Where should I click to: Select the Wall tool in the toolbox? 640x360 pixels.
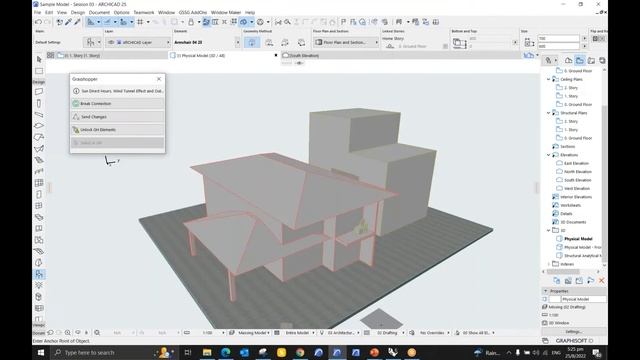point(39,91)
